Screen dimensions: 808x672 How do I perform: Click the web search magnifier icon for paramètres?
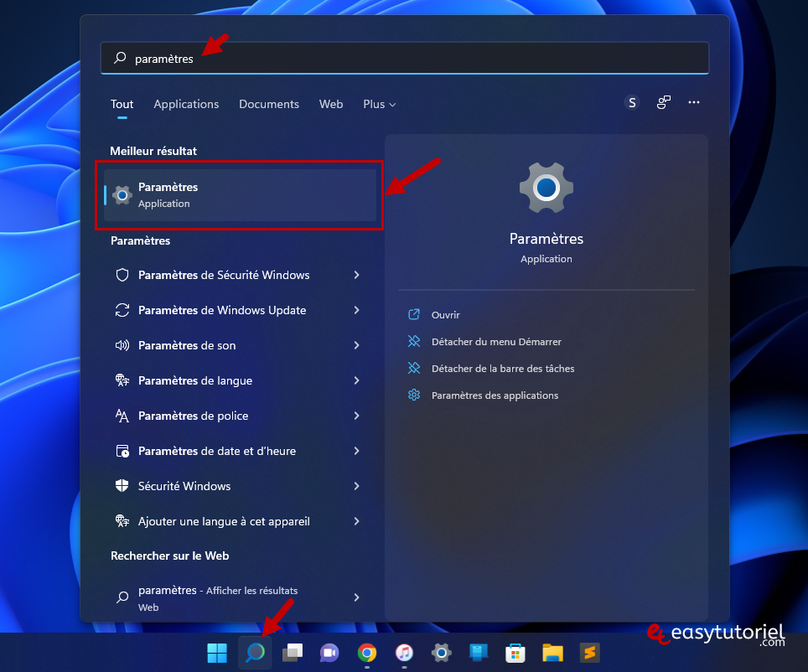pos(122,597)
